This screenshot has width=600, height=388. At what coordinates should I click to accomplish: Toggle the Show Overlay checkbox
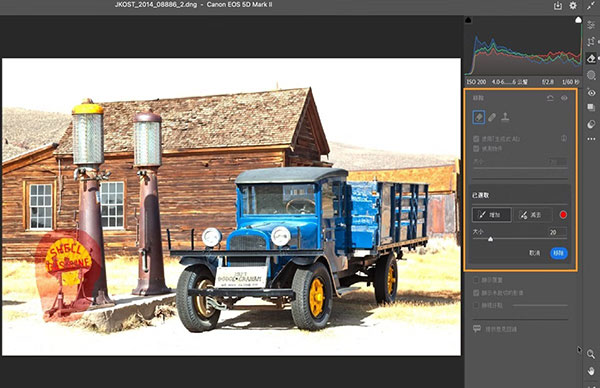476,280
